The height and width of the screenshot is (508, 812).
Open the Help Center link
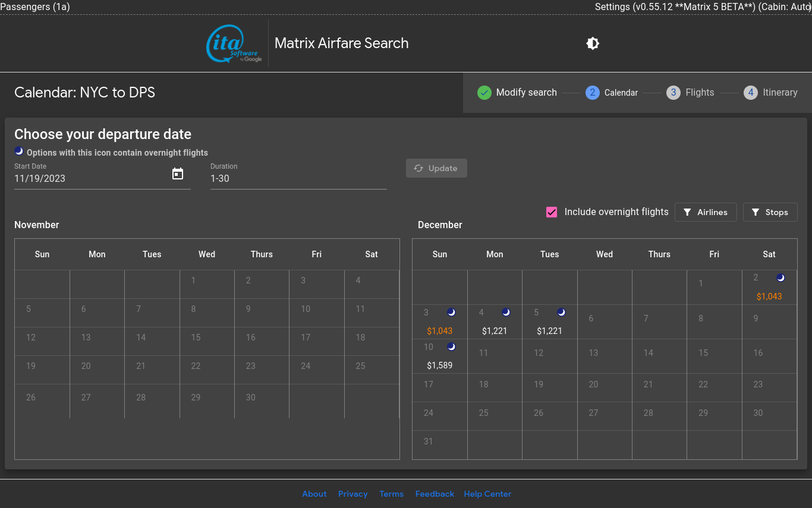click(487, 494)
